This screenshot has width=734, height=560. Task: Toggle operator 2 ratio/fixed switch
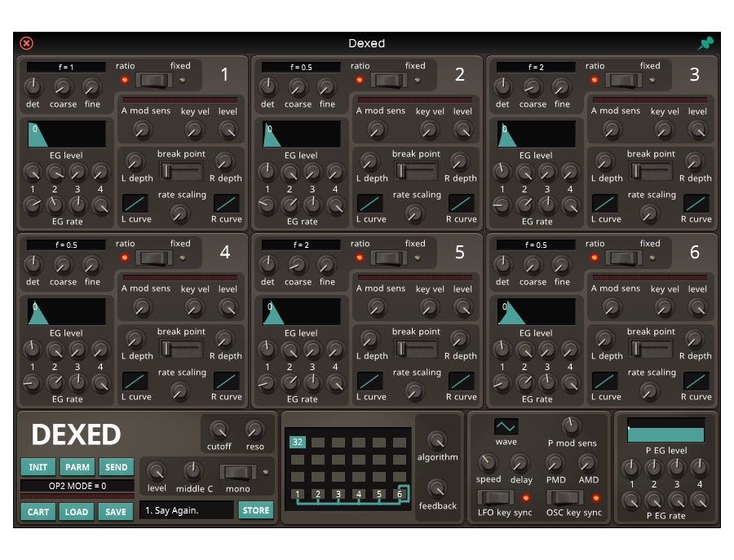[x=389, y=81]
